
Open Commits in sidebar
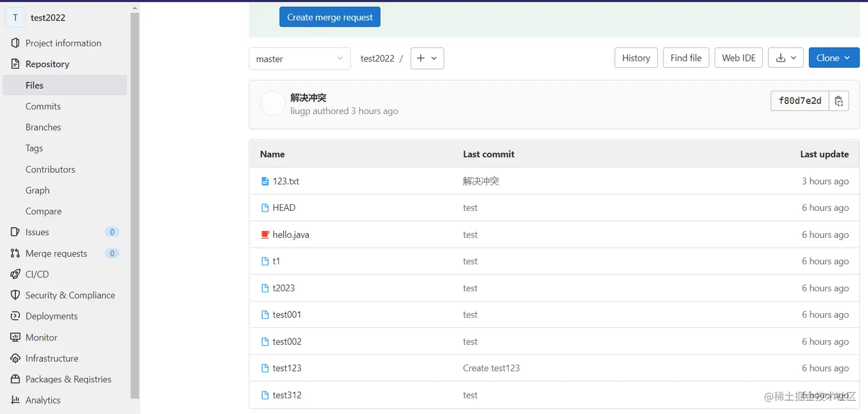pyautogui.click(x=43, y=106)
